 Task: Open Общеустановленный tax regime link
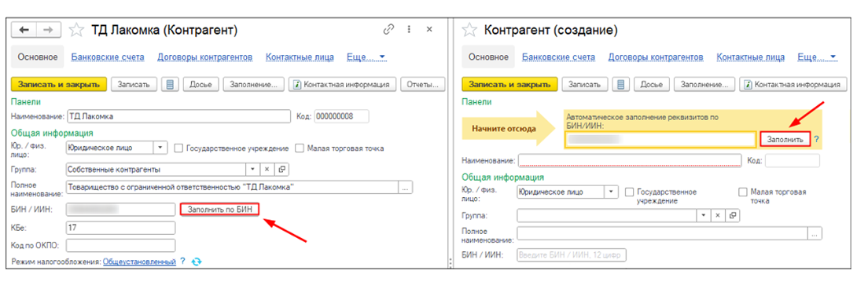coord(139,262)
